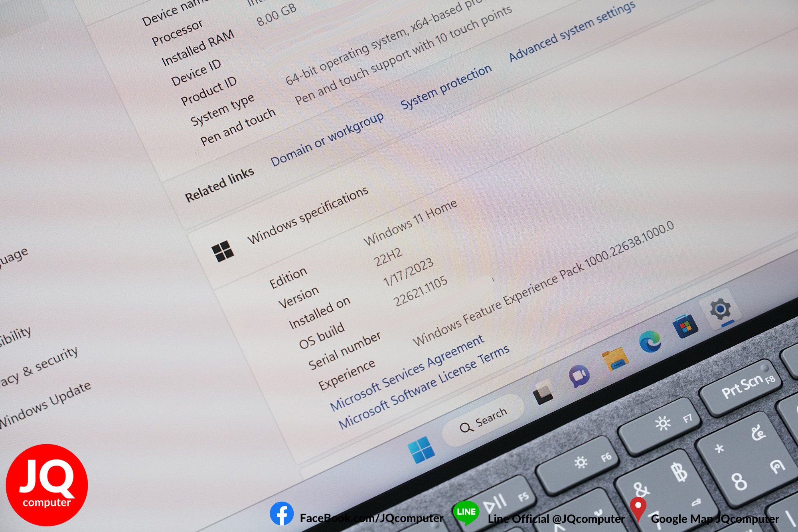Click the 'Device ID' row label
Viewport: 798px width, 532px height.
(196, 73)
